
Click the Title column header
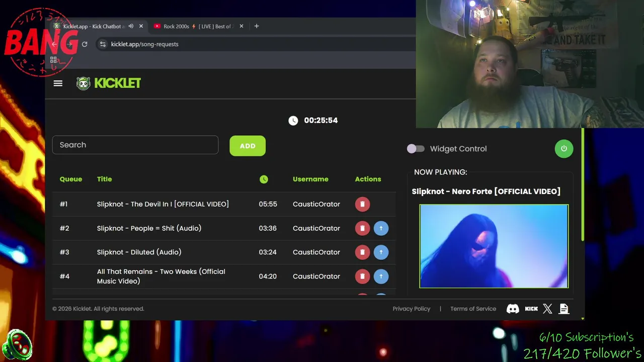(x=105, y=179)
